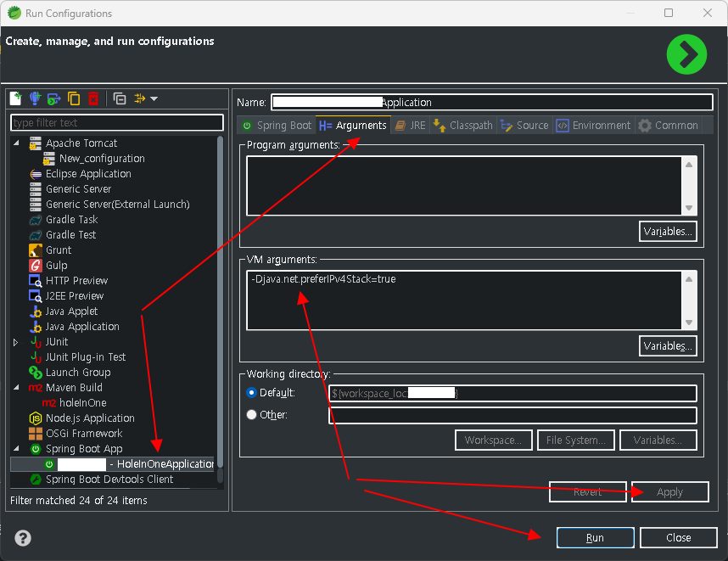This screenshot has height=561, width=728.
Task: Select Eclipse Application configuration type
Action: pos(88,174)
